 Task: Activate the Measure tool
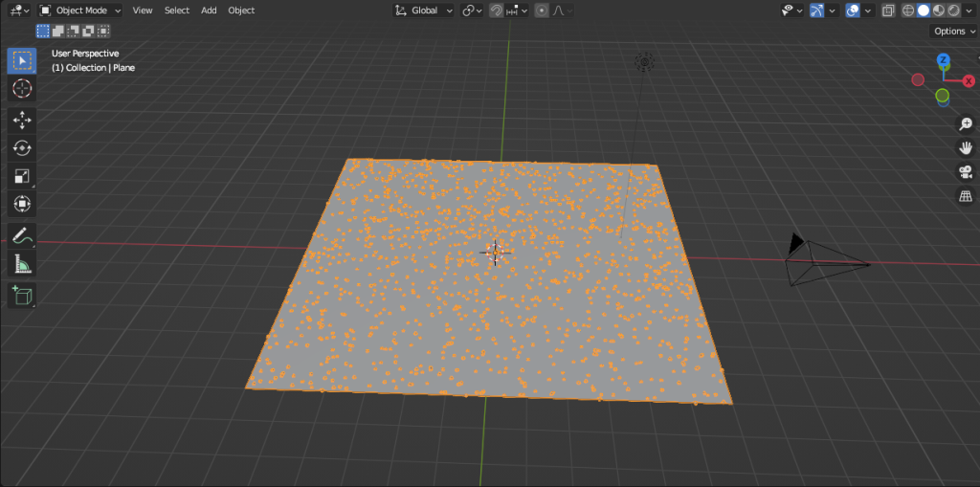(21, 264)
